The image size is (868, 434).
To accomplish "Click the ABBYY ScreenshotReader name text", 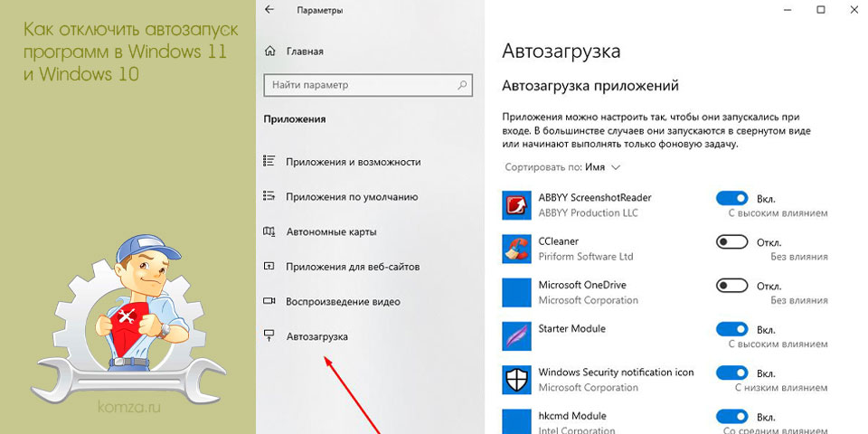I will (595, 198).
